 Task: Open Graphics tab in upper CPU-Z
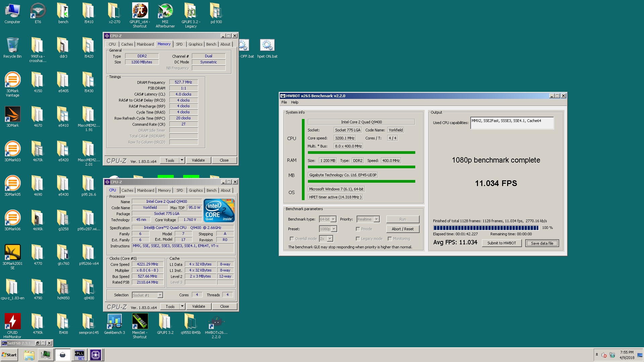tap(195, 44)
